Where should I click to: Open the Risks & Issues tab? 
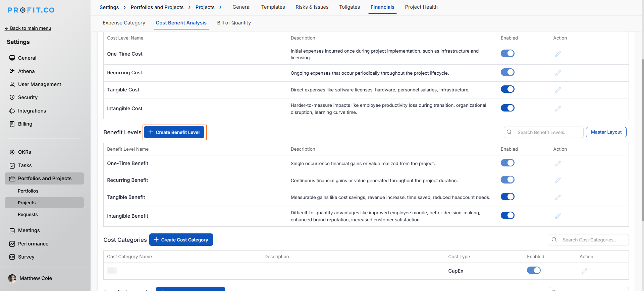[312, 7]
